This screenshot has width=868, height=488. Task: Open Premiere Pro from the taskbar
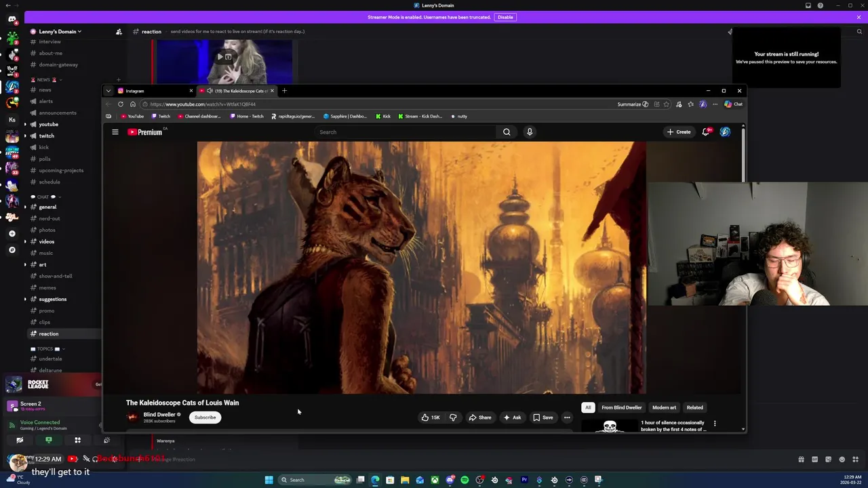point(524,480)
